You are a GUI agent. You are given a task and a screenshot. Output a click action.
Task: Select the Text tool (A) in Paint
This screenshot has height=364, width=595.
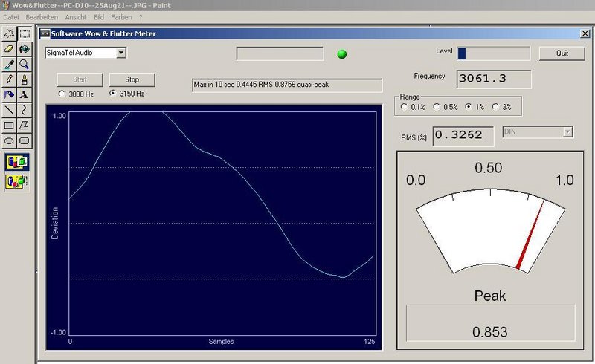click(25, 94)
